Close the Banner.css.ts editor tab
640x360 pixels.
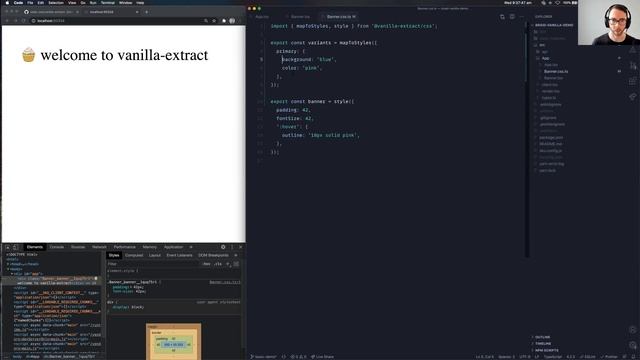(x=354, y=17)
